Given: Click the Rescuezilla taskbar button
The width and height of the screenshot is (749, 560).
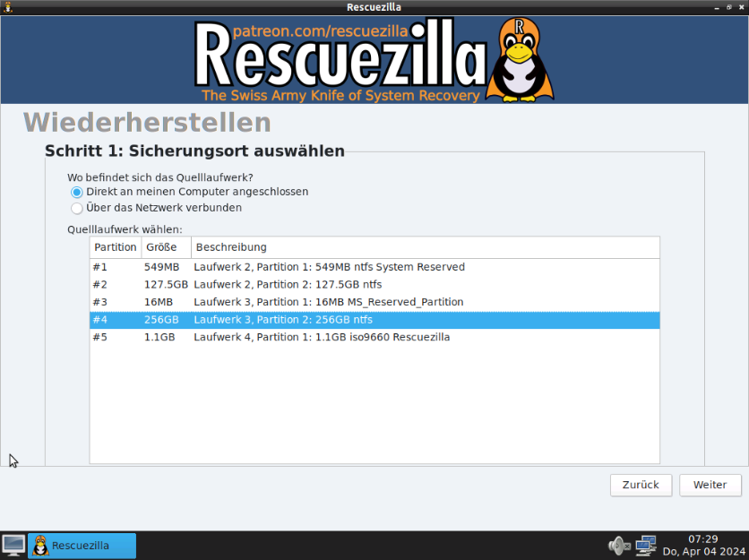Looking at the screenshot, I should [x=82, y=545].
